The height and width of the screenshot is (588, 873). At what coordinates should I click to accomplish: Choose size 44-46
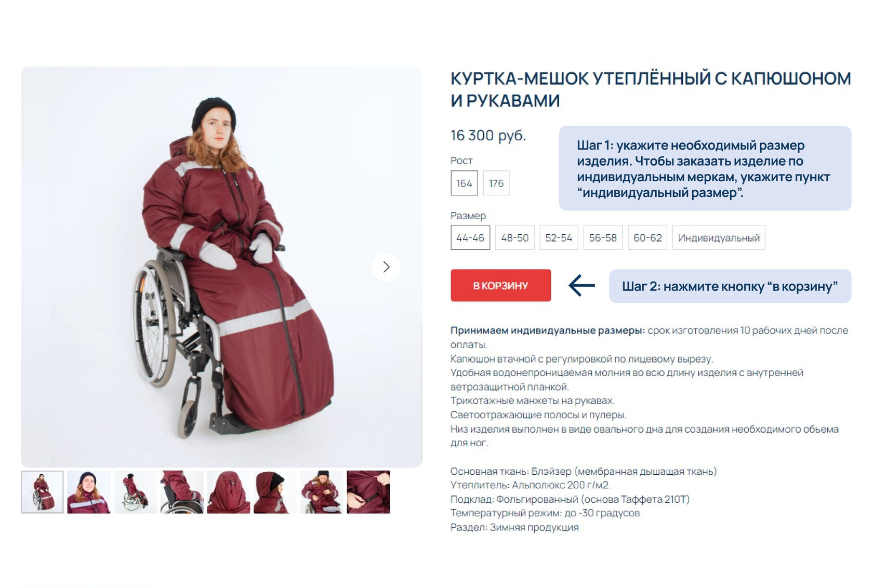(x=470, y=237)
